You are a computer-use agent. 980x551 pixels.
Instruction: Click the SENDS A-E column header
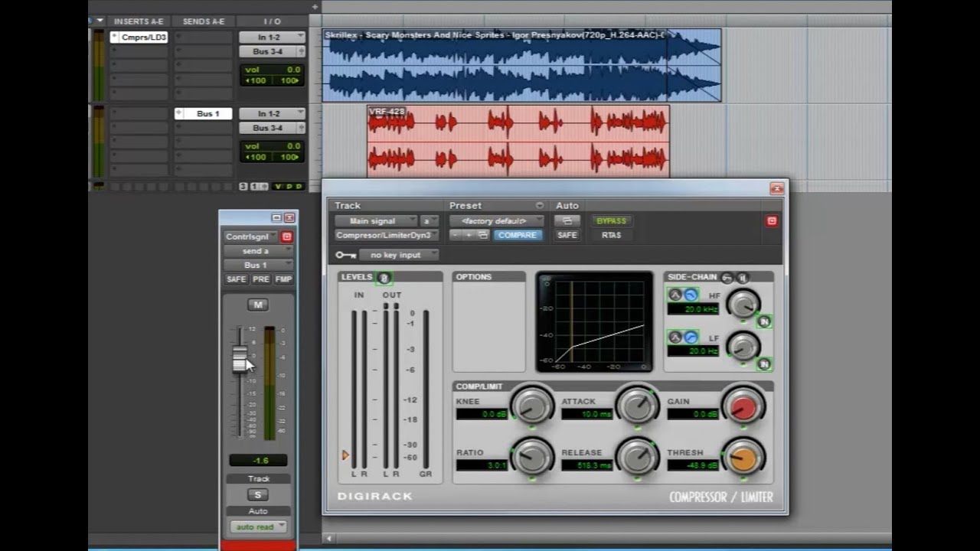click(204, 21)
